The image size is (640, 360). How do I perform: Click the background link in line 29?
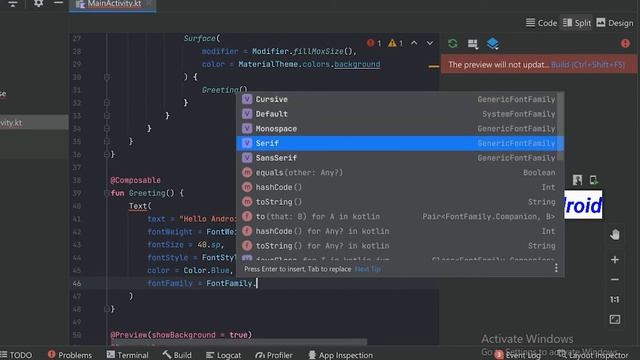[357, 64]
